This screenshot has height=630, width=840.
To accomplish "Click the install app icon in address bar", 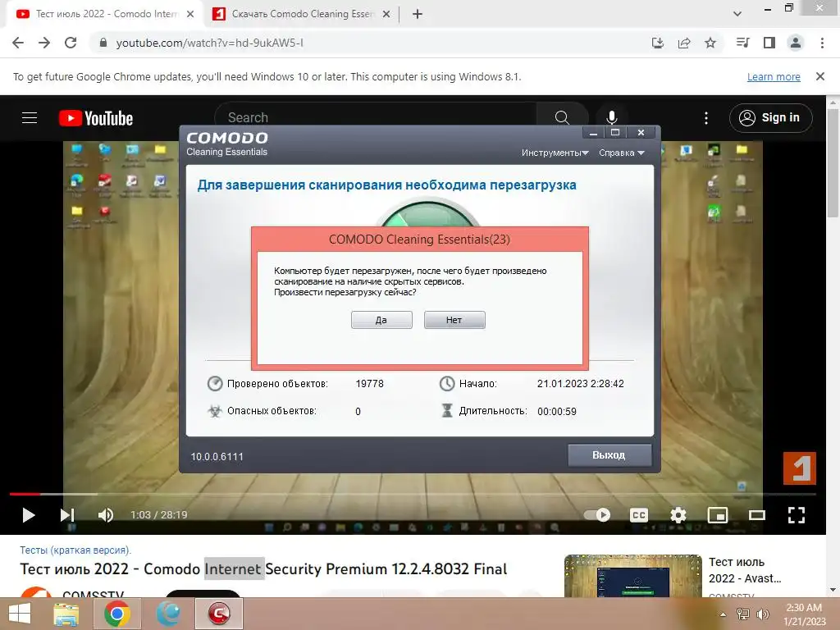I will [x=657, y=43].
